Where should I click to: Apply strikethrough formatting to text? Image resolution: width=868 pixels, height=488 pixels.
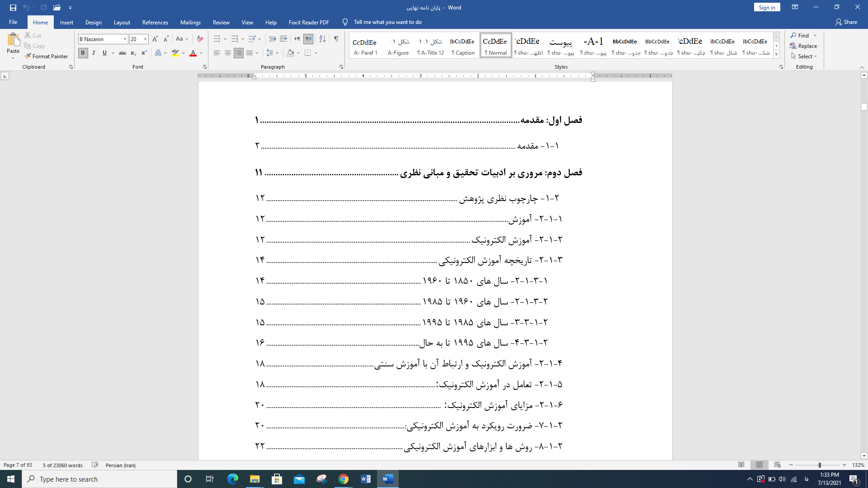pyautogui.click(x=123, y=53)
